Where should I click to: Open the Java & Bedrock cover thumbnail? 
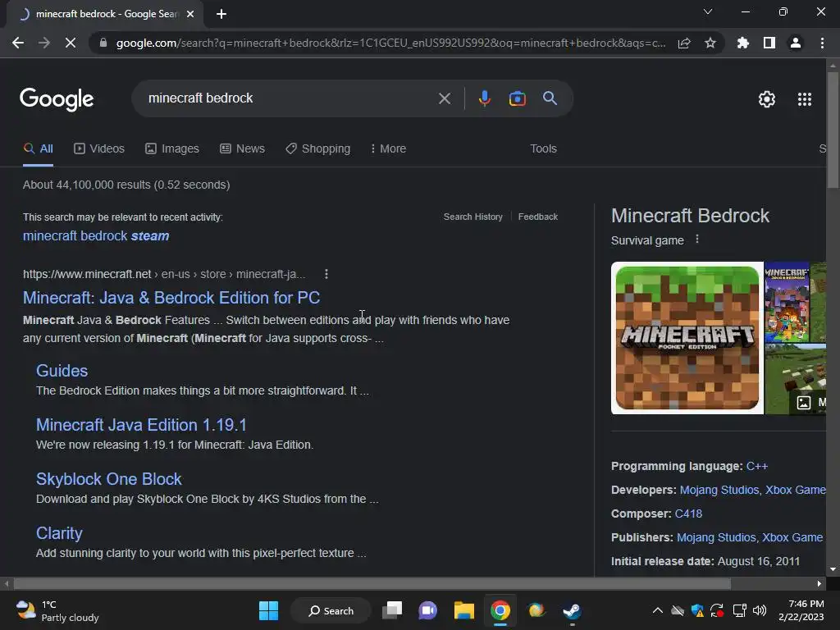coord(787,302)
